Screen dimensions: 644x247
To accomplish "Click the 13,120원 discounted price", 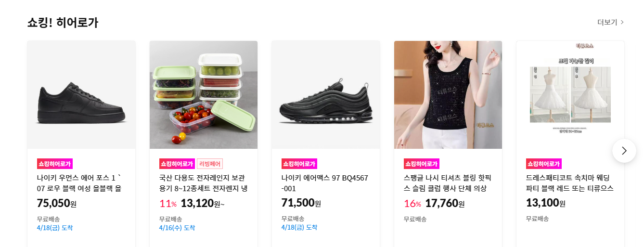I will pyautogui.click(x=203, y=203).
